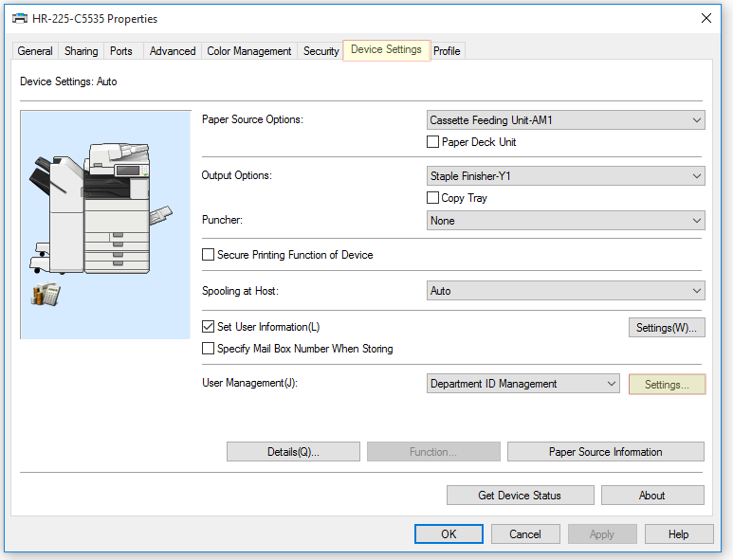Click the Get Device Status button

pyautogui.click(x=520, y=496)
